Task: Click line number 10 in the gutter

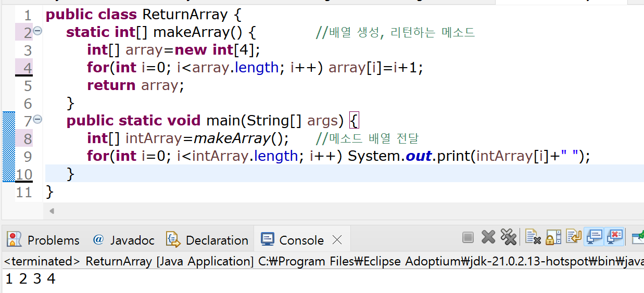Action: 23,174
